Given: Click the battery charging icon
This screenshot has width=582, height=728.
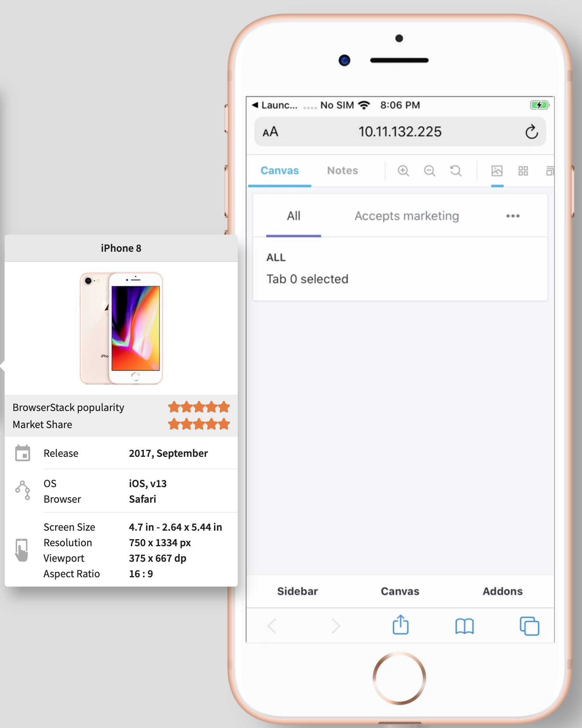Looking at the screenshot, I should [x=540, y=105].
